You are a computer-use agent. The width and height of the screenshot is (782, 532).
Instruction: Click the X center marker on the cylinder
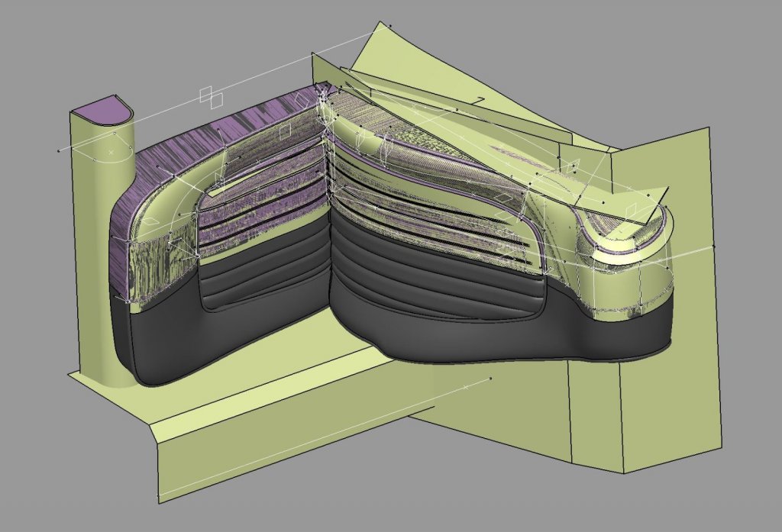point(111,153)
